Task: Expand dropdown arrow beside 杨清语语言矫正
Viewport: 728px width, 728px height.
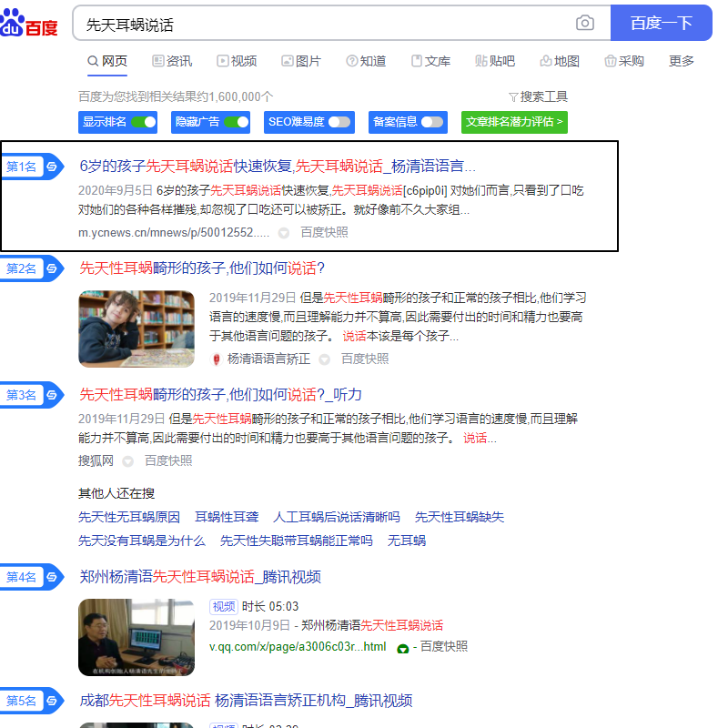Action: point(325,359)
